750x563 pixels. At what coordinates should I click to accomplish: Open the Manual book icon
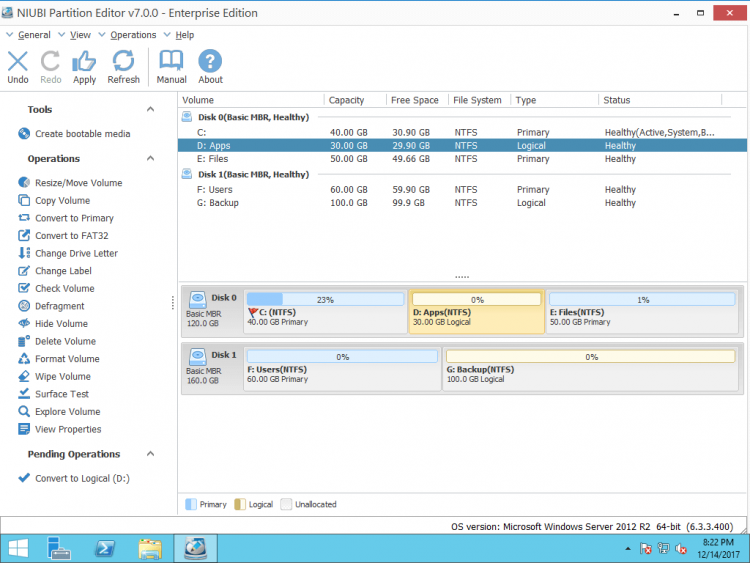coord(171,66)
